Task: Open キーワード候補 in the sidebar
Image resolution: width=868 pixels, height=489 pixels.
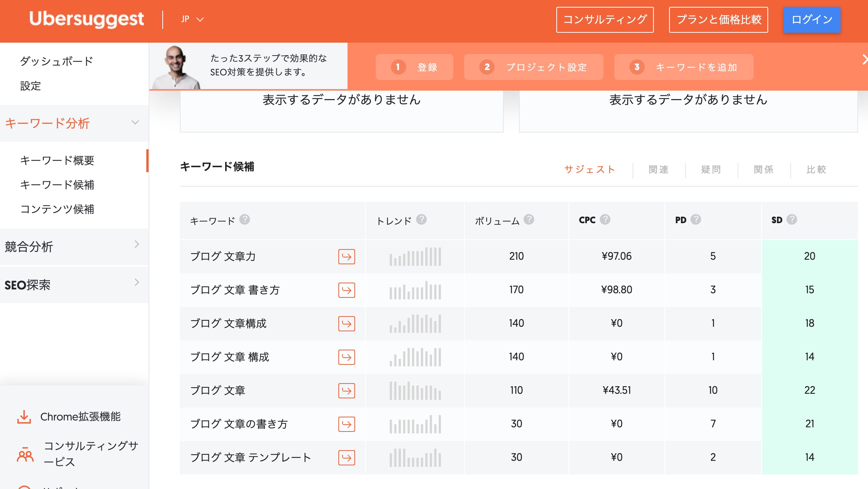Action: pos(57,185)
